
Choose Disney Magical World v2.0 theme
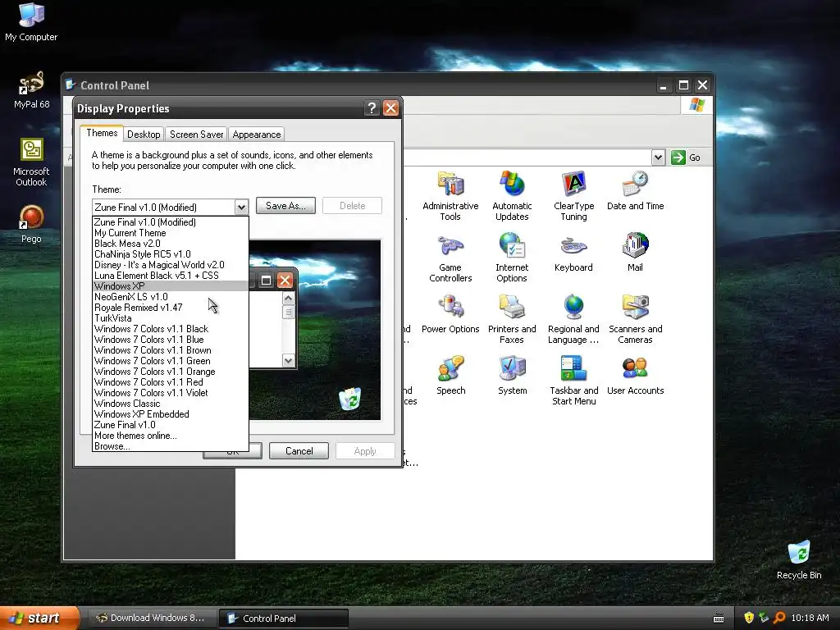tap(171, 265)
